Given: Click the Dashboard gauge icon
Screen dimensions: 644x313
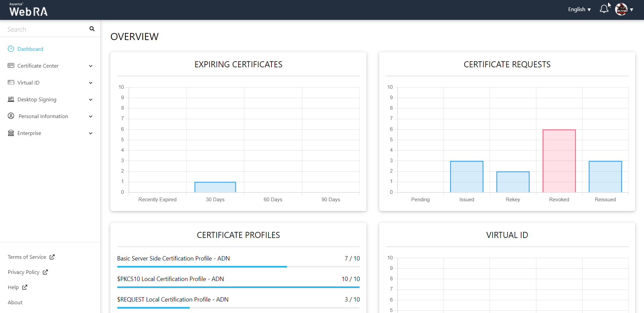Looking at the screenshot, I should (11, 49).
